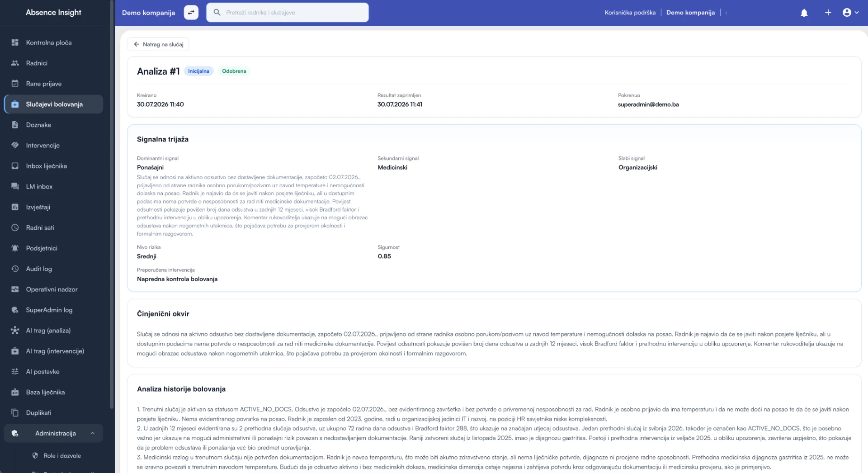Click Nivo rizika value Srednji
The image size is (868, 473).
(x=146, y=256)
